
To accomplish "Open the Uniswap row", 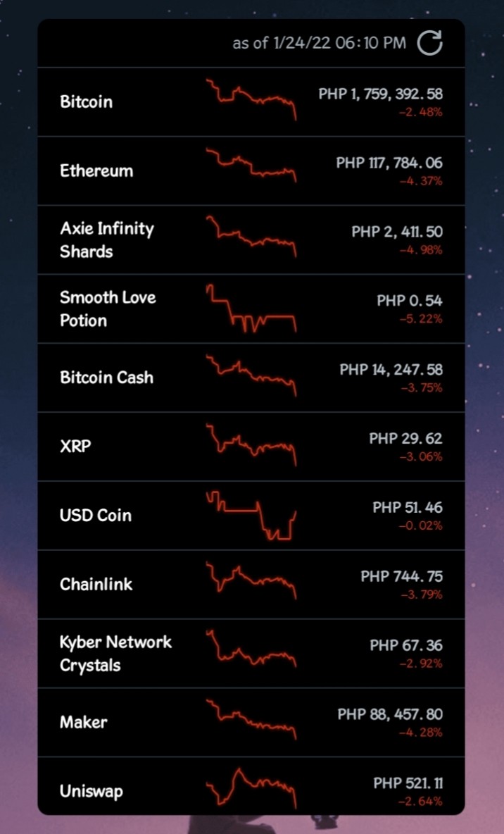I will (251, 785).
